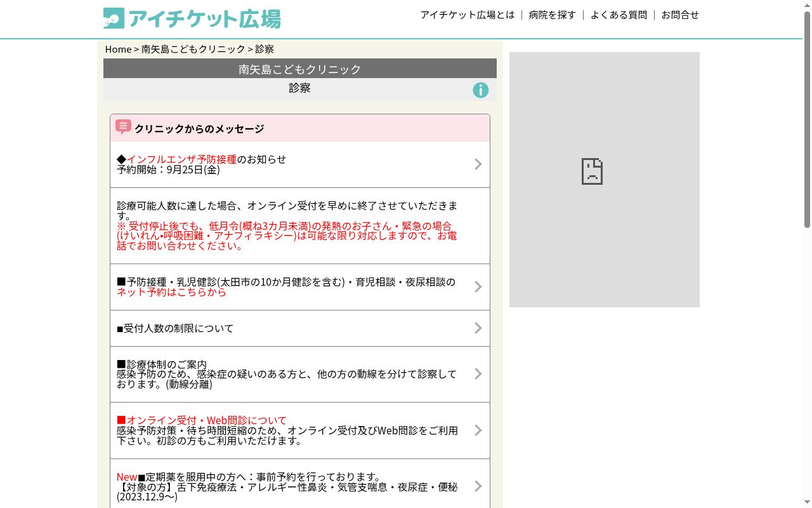
Task: Click the page vertical scrollbar thumb
Action: (x=807, y=119)
